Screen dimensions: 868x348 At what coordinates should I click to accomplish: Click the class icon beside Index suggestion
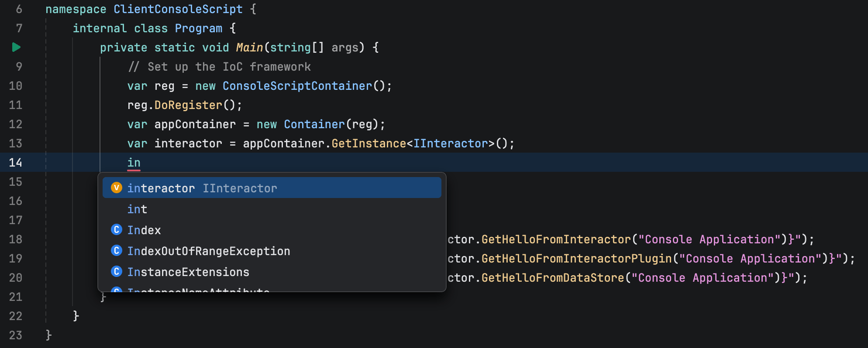(117, 230)
